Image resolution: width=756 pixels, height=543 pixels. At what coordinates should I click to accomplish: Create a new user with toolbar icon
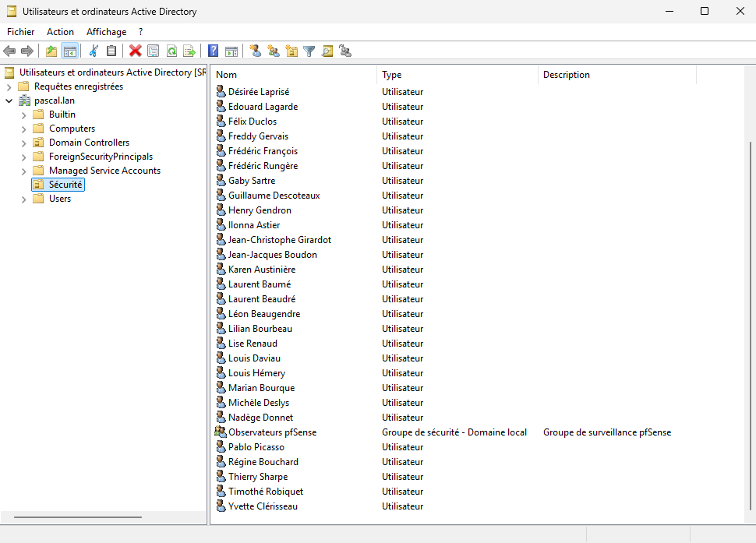click(256, 51)
